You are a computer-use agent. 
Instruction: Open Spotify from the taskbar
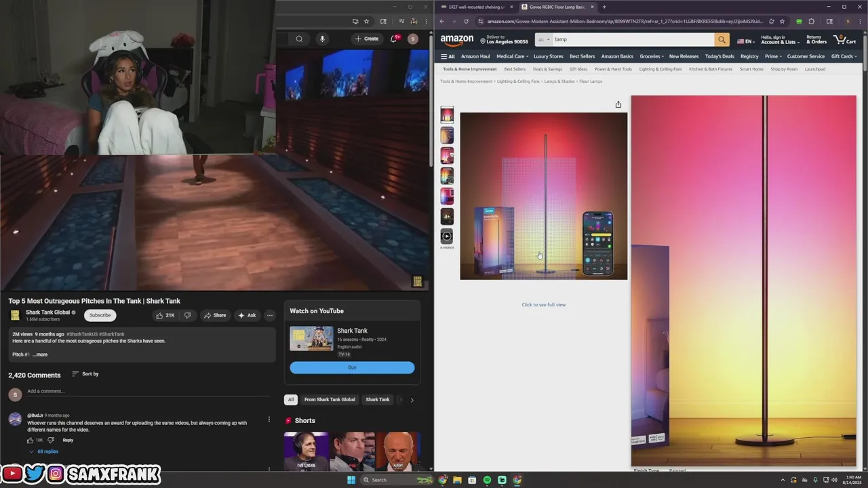487,480
